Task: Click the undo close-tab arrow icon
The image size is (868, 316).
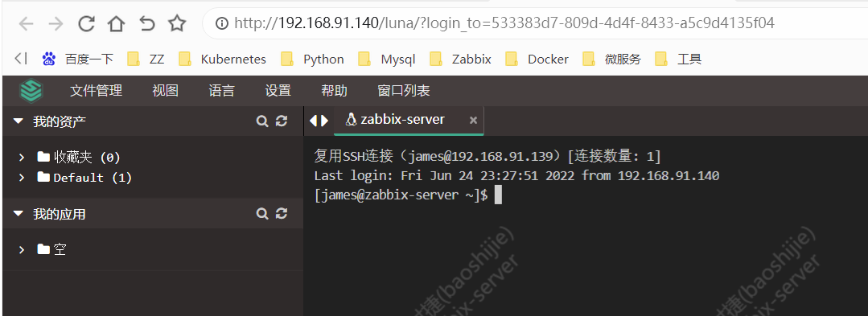Action: pyautogui.click(x=146, y=23)
